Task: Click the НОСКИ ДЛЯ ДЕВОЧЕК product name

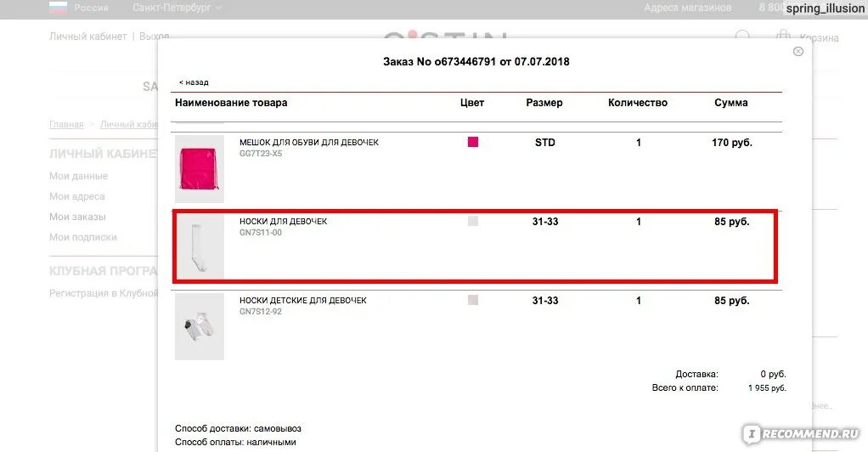Action: pos(283,221)
